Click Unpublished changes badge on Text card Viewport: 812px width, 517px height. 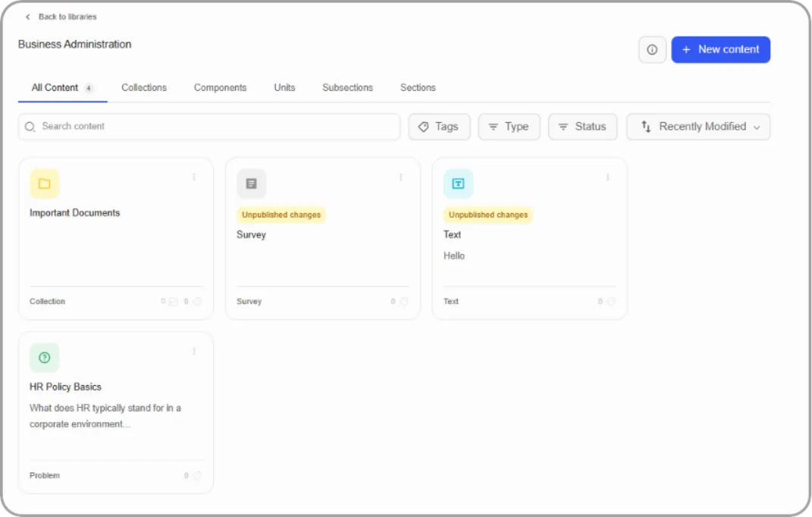click(x=488, y=215)
